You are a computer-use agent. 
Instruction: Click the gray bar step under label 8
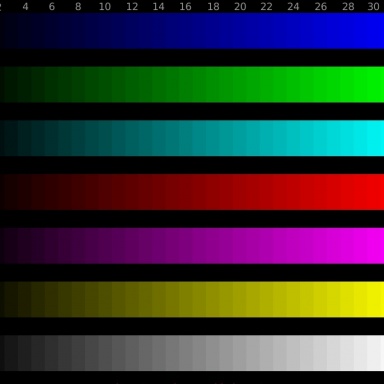point(78,353)
